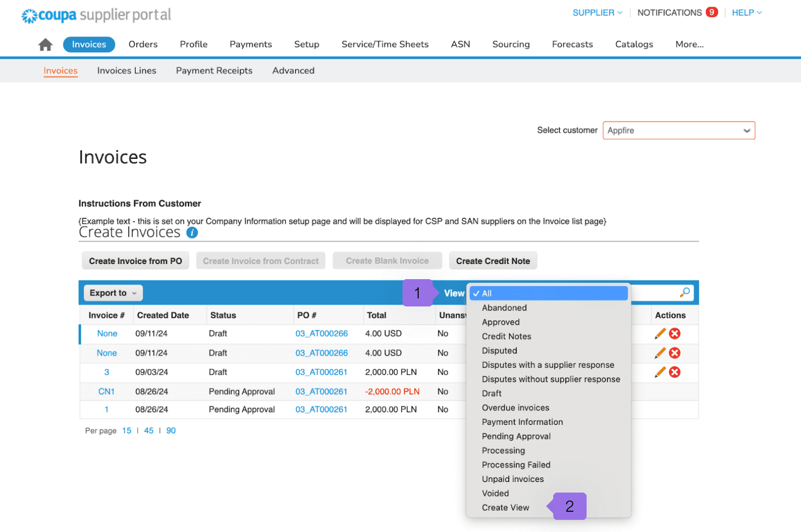Edit draft invoice 3 using pencil icon

coord(660,372)
